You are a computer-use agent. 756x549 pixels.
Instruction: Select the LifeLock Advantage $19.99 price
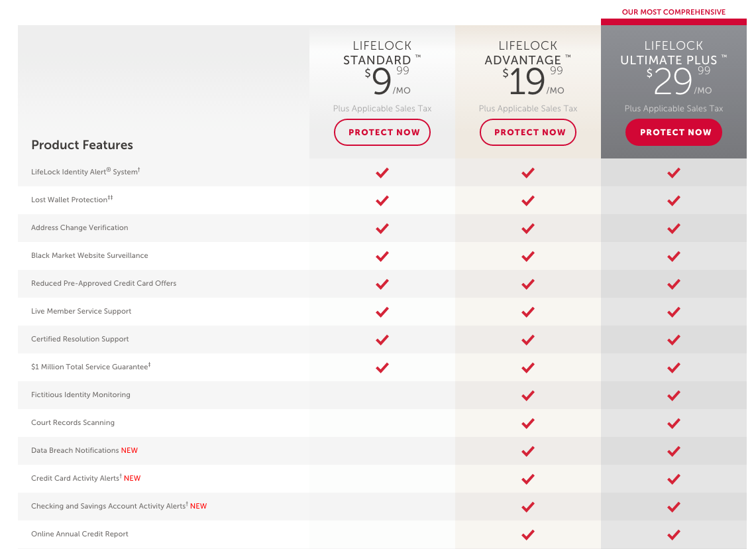click(533, 81)
